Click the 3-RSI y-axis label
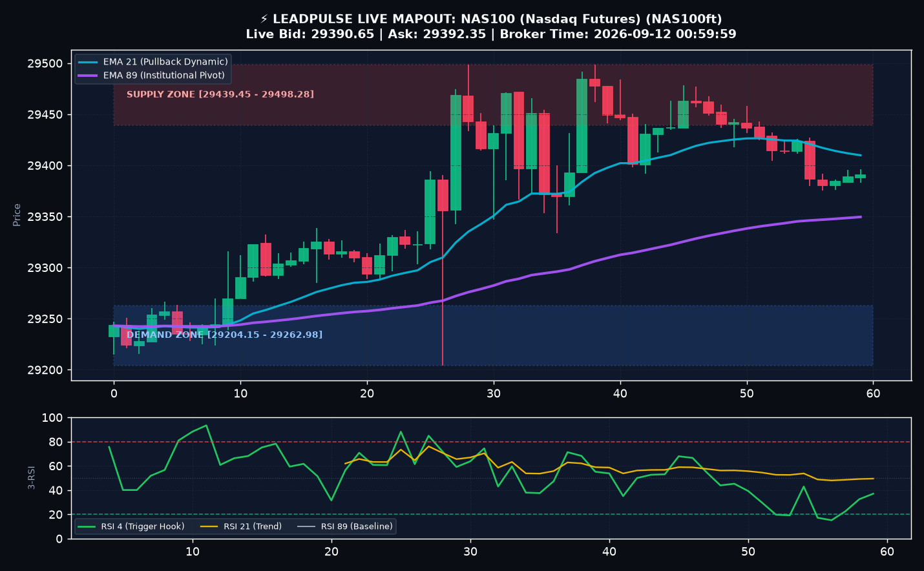Screen dimensions: 924x571 [x=32, y=478]
